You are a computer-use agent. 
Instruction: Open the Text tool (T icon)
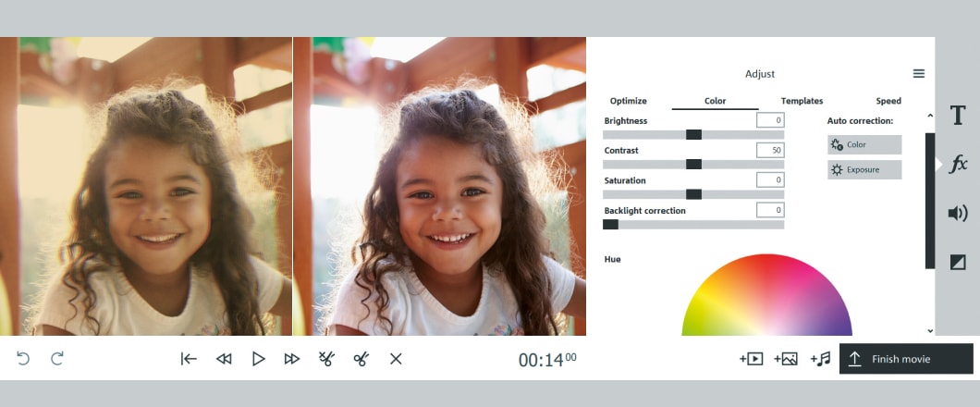pos(958,115)
